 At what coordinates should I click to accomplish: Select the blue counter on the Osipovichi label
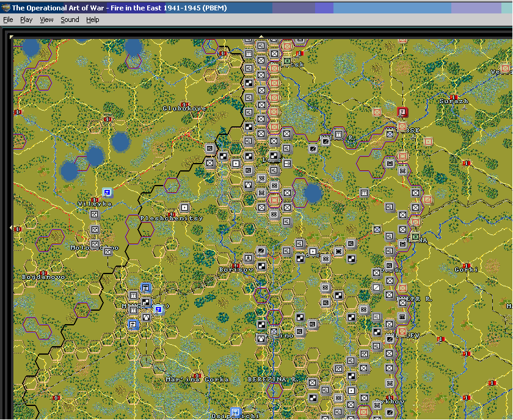[236, 412]
